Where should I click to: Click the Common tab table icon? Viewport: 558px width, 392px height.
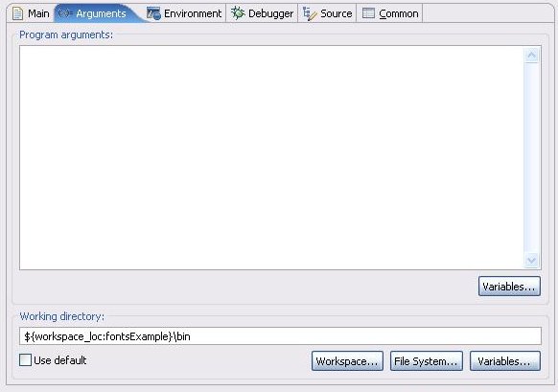coord(368,13)
